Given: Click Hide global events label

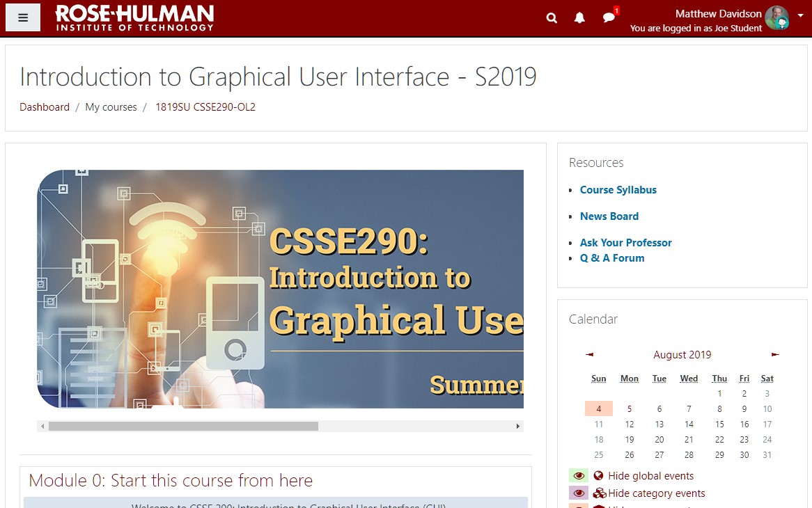Looking at the screenshot, I should (x=650, y=476).
